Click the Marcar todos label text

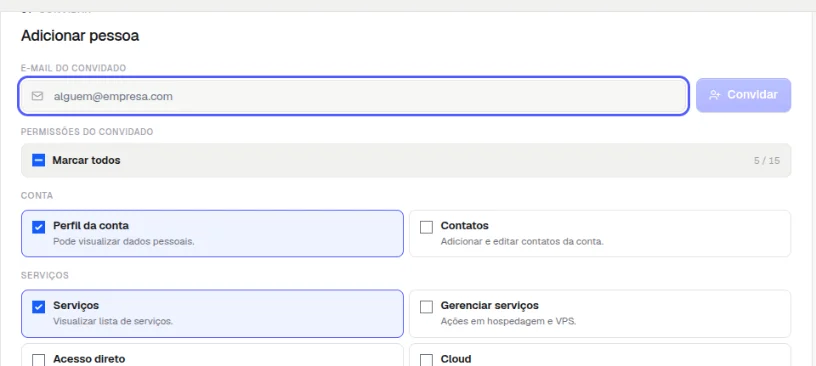tap(86, 160)
